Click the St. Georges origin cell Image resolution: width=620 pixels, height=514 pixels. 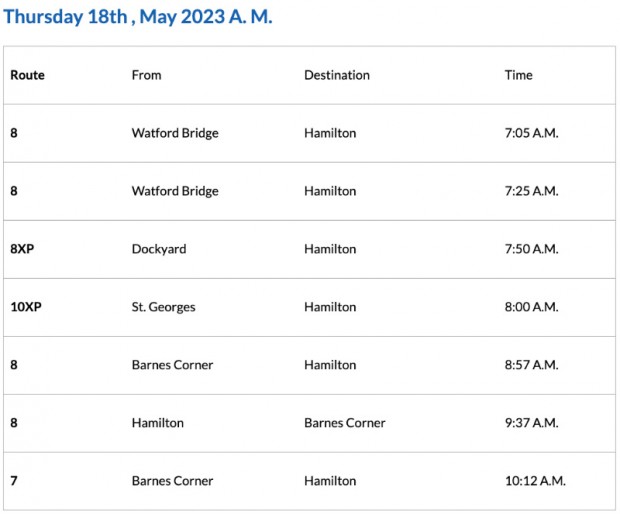point(163,307)
